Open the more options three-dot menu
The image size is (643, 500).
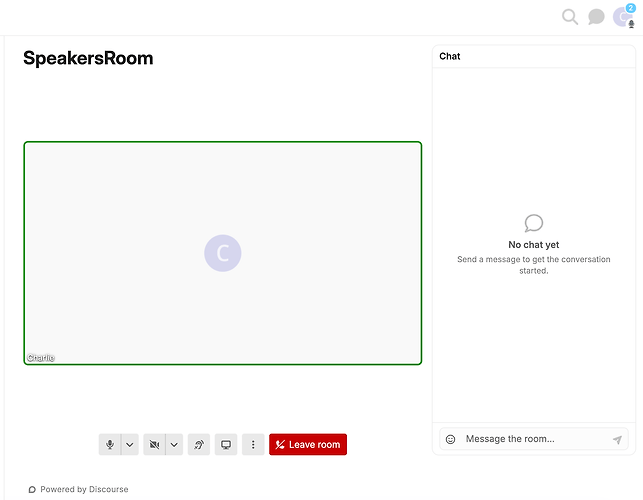pyautogui.click(x=253, y=444)
